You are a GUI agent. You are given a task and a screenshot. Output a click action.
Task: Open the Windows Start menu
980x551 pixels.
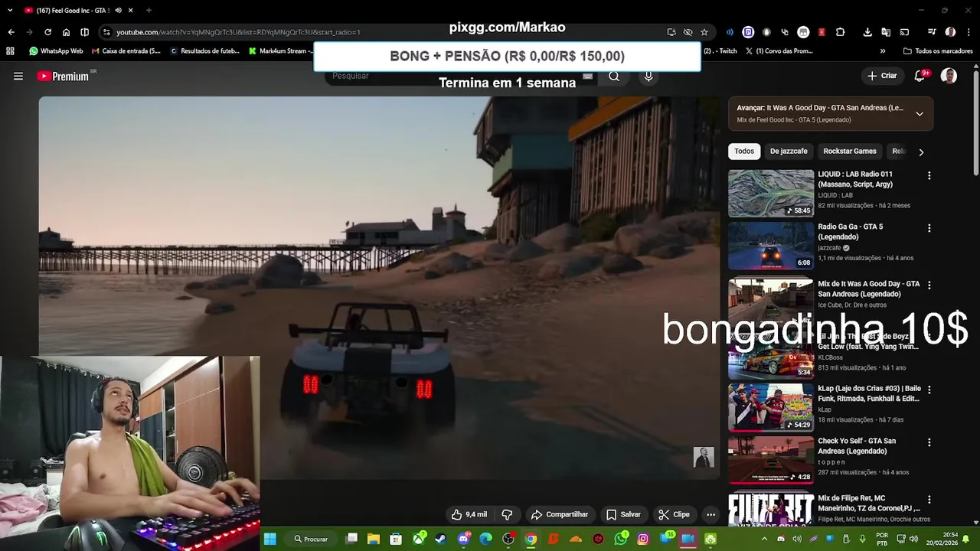(x=269, y=539)
